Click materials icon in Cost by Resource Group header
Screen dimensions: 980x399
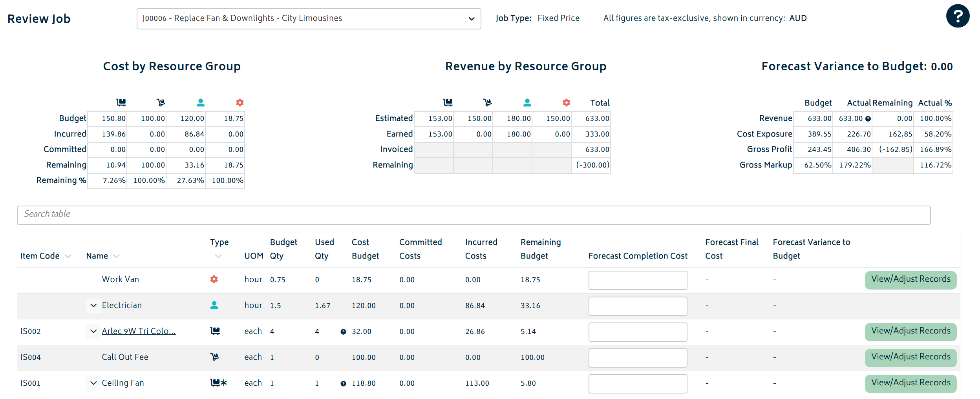121,102
